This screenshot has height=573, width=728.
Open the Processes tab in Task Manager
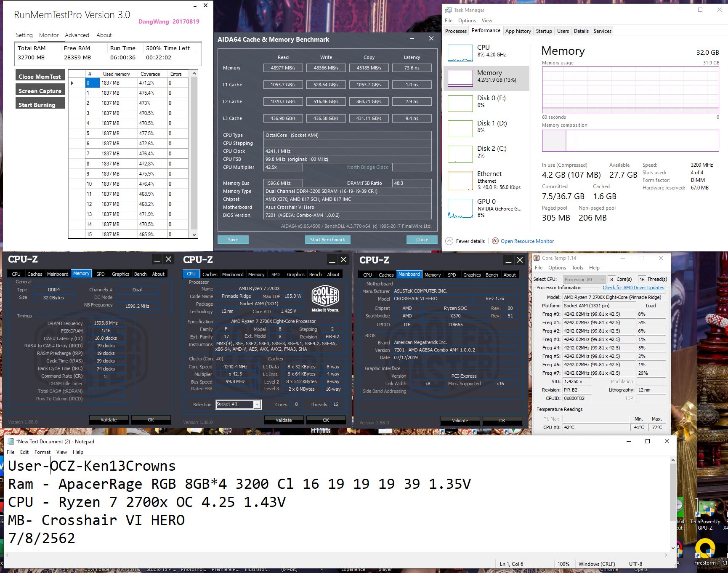pyautogui.click(x=456, y=31)
